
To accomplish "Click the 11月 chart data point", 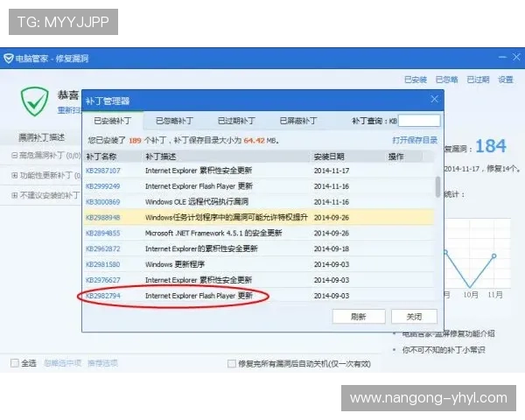I will (493, 255).
